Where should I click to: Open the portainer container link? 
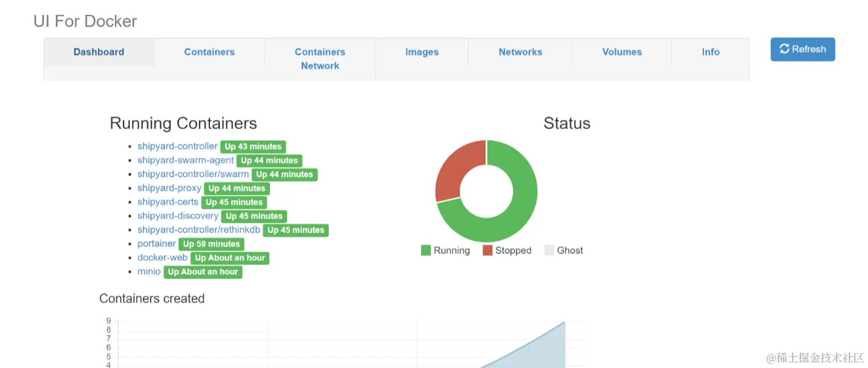coord(157,244)
